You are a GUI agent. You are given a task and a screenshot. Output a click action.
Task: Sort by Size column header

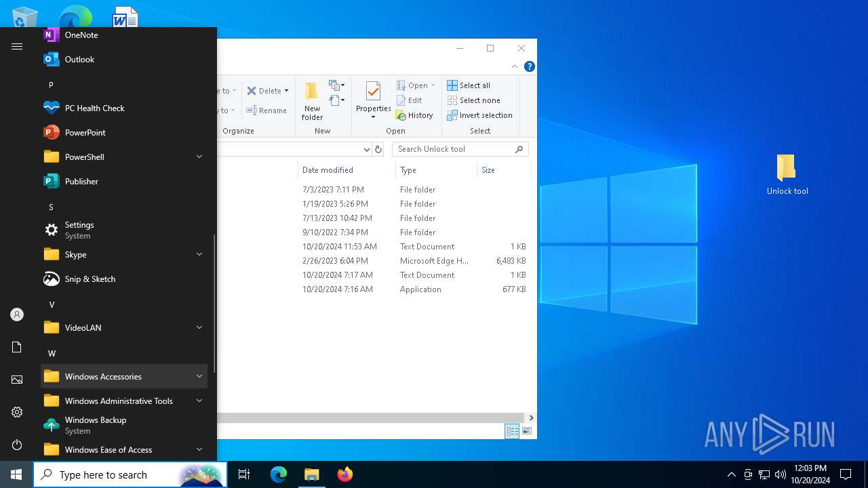(503, 170)
